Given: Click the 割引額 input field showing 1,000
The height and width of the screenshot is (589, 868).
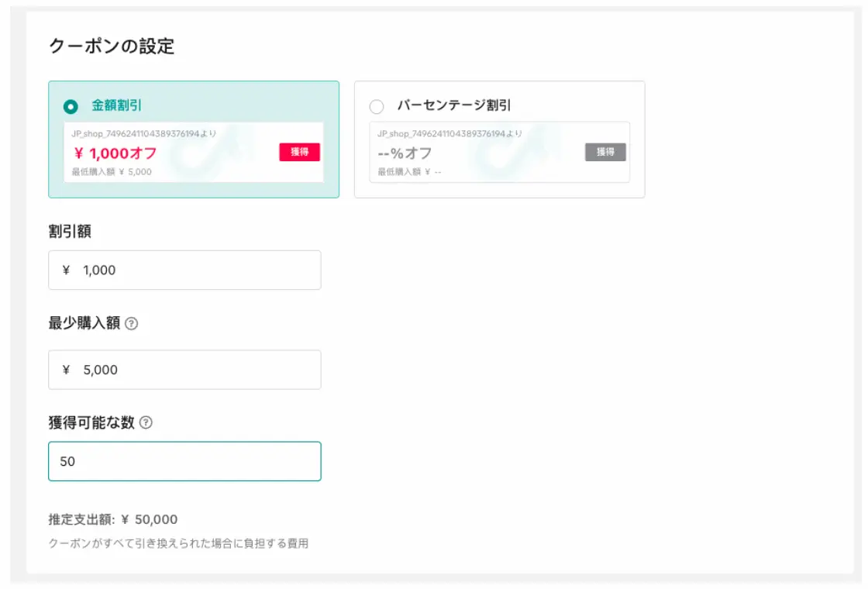Looking at the screenshot, I should 184,270.
